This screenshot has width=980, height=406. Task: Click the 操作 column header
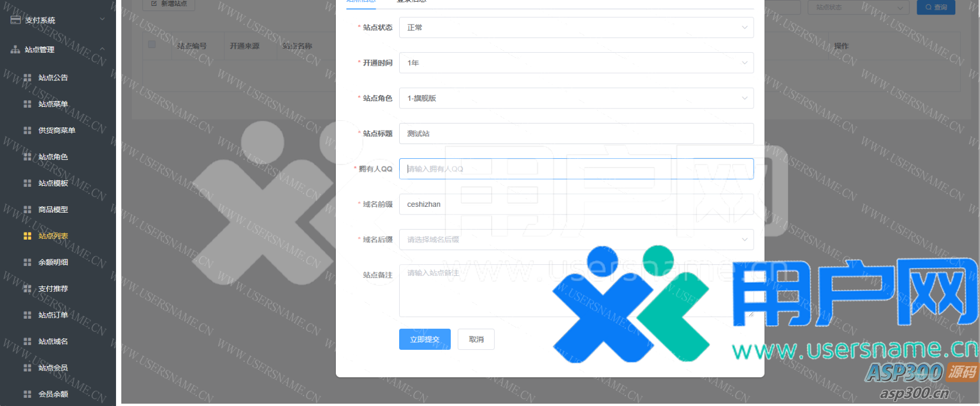click(x=841, y=46)
